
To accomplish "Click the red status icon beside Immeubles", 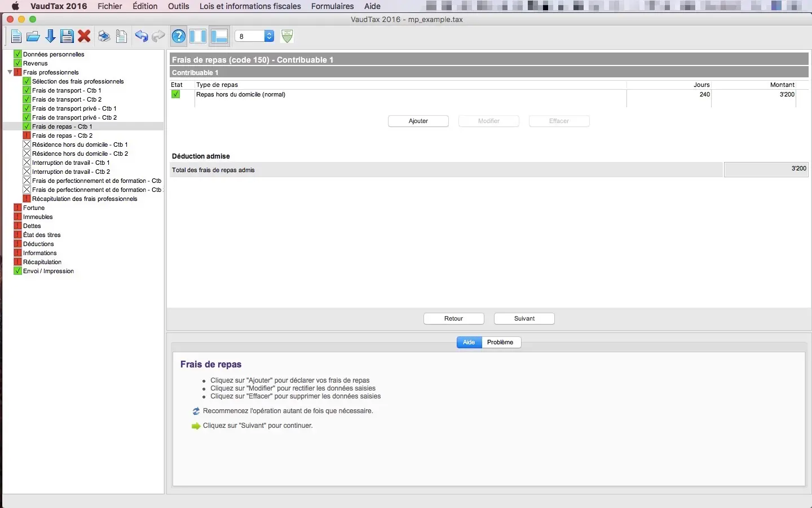I will (x=17, y=217).
